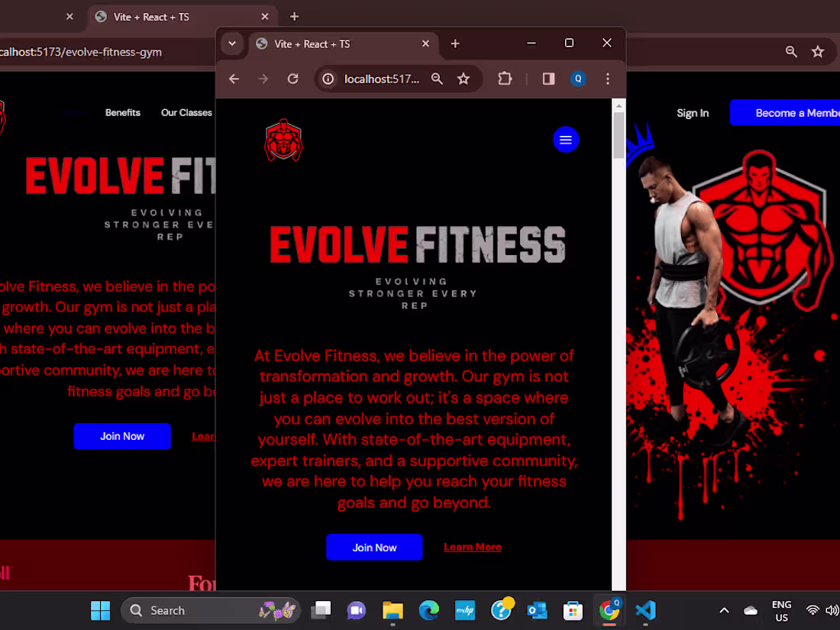Click the Become a Member button

tap(794, 112)
